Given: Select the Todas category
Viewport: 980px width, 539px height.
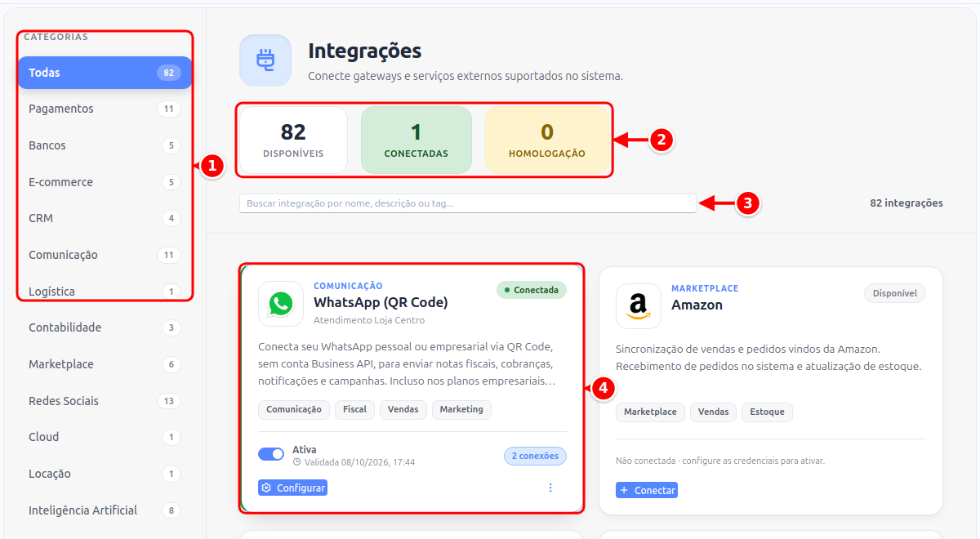Looking at the screenshot, I should pyautogui.click(x=105, y=73).
